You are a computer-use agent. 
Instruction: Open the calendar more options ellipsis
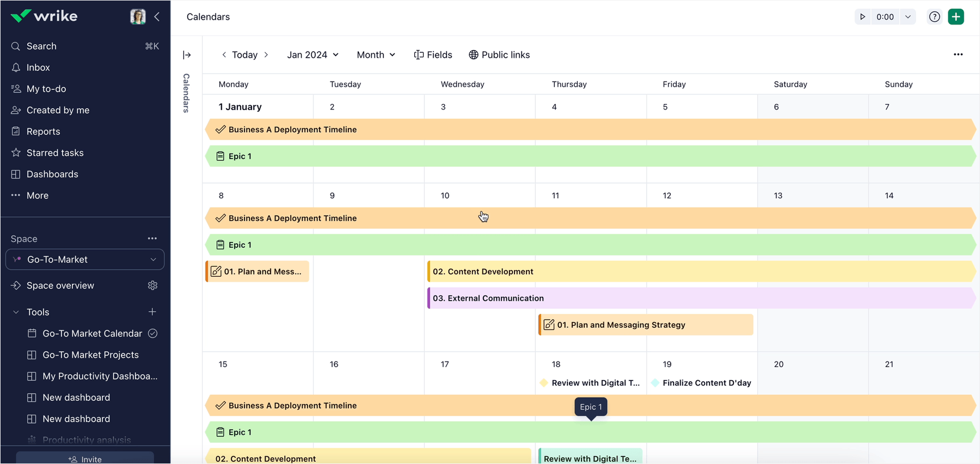(x=958, y=54)
